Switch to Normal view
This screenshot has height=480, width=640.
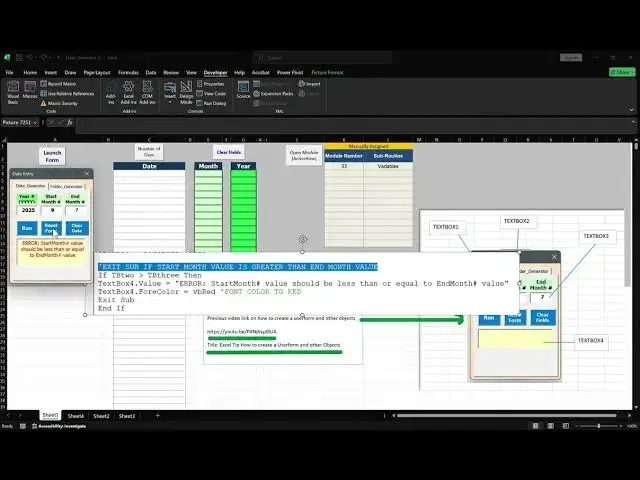(535, 426)
